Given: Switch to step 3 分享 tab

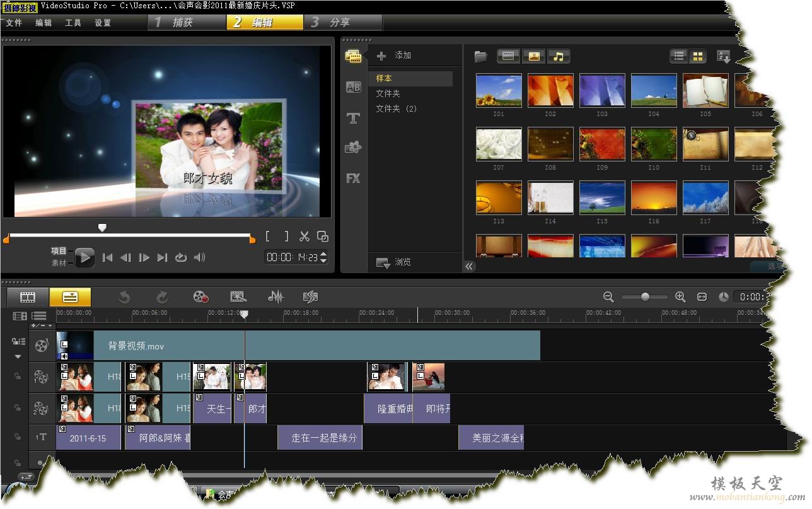Looking at the screenshot, I should click(x=343, y=23).
